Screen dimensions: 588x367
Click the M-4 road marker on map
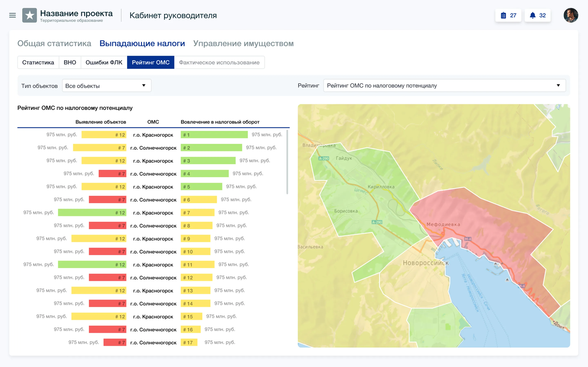pos(468,239)
